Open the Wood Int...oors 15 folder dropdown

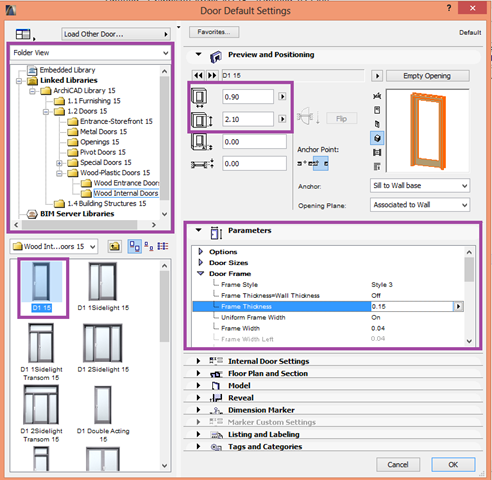[53, 247]
